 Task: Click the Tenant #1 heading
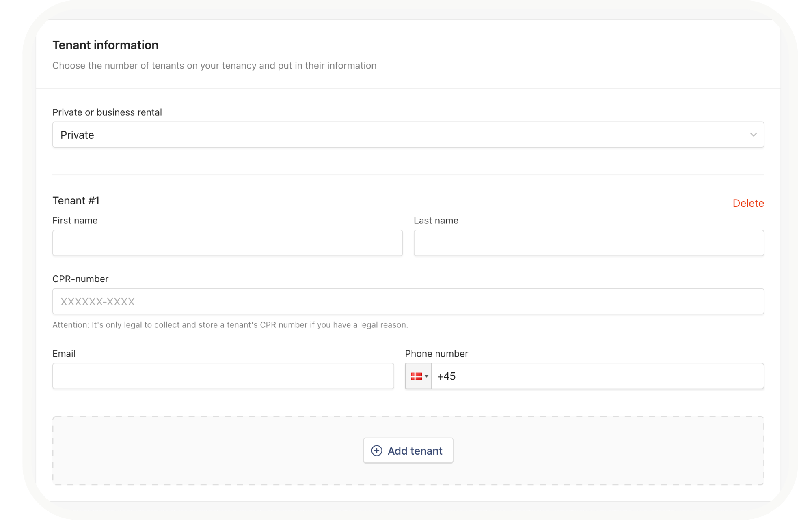point(76,201)
